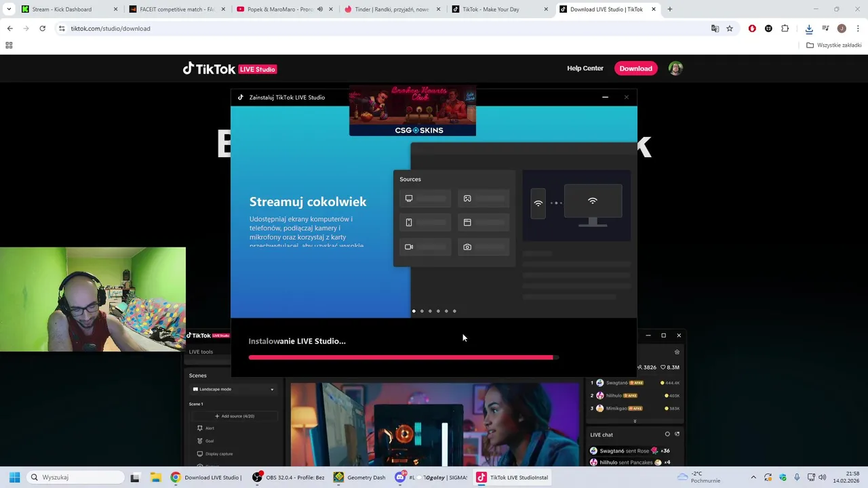Bookmark this page with star icon
The width and height of the screenshot is (868, 488).
[730, 28]
